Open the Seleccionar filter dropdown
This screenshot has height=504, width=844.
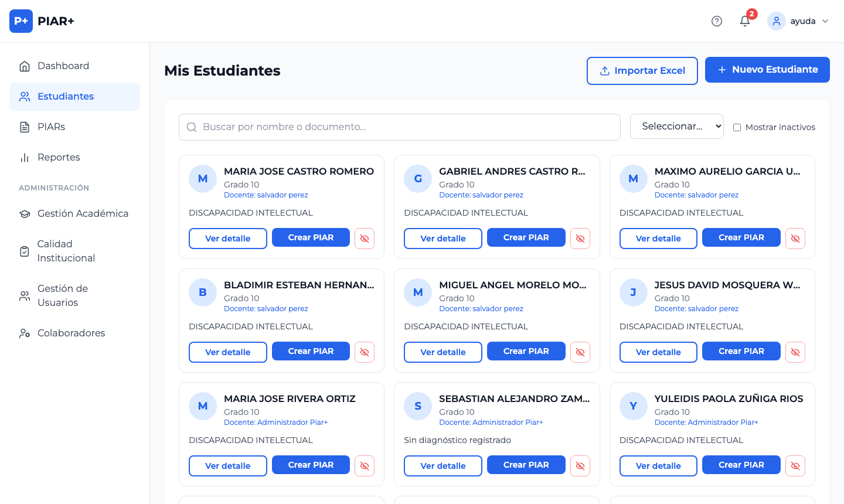pos(676,127)
